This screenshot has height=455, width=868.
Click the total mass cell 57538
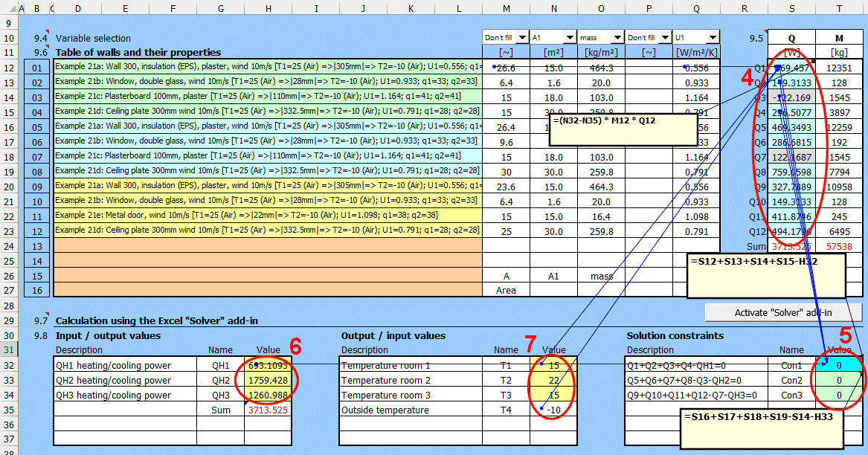coord(839,246)
